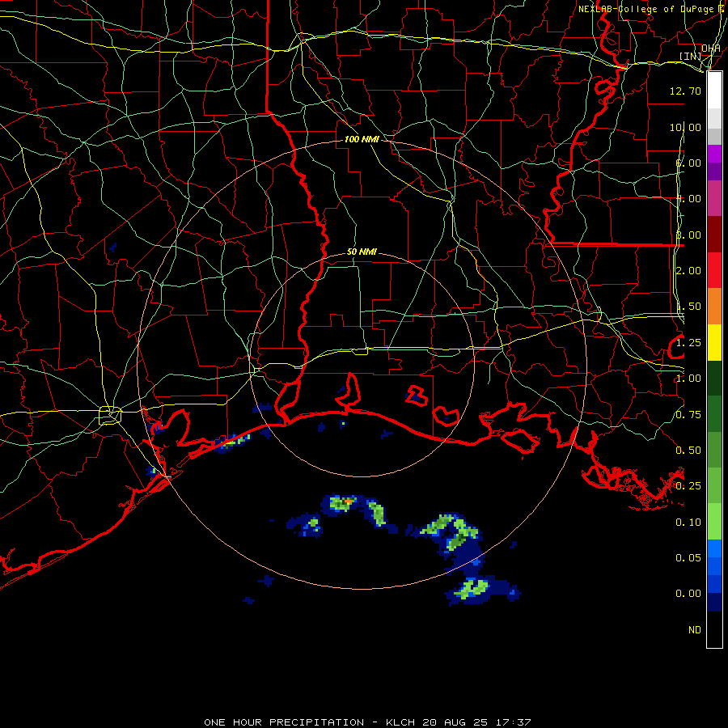This screenshot has width=728, height=728.
Task: Pick the light blue swatch beside 0.05
Action: pyautogui.click(x=714, y=548)
